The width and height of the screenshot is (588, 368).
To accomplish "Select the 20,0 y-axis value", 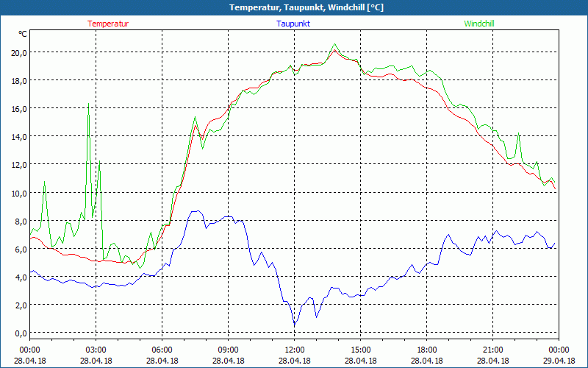I will coord(19,52).
